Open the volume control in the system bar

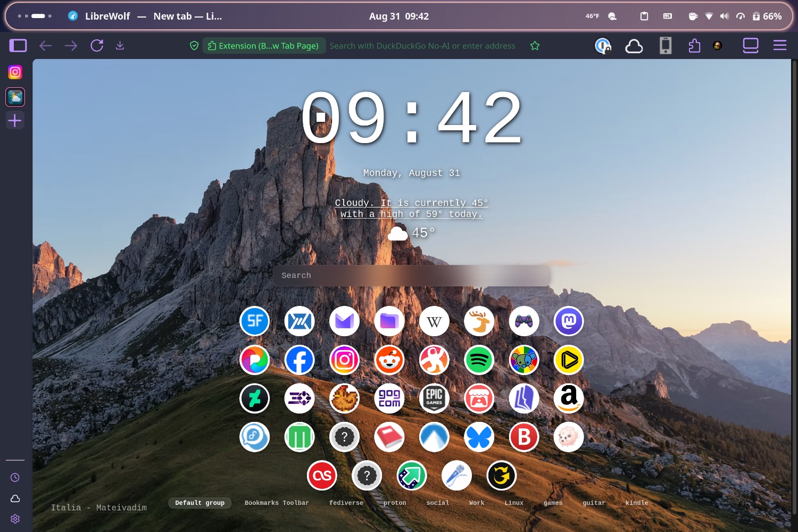[724, 16]
